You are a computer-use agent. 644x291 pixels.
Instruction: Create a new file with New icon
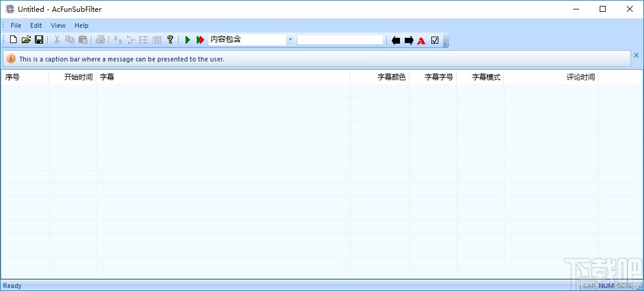[x=14, y=40]
